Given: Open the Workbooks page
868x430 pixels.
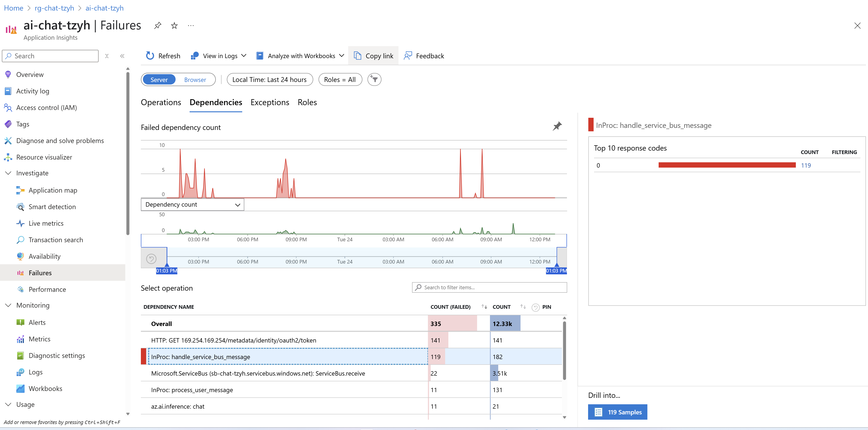Looking at the screenshot, I should point(46,388).
